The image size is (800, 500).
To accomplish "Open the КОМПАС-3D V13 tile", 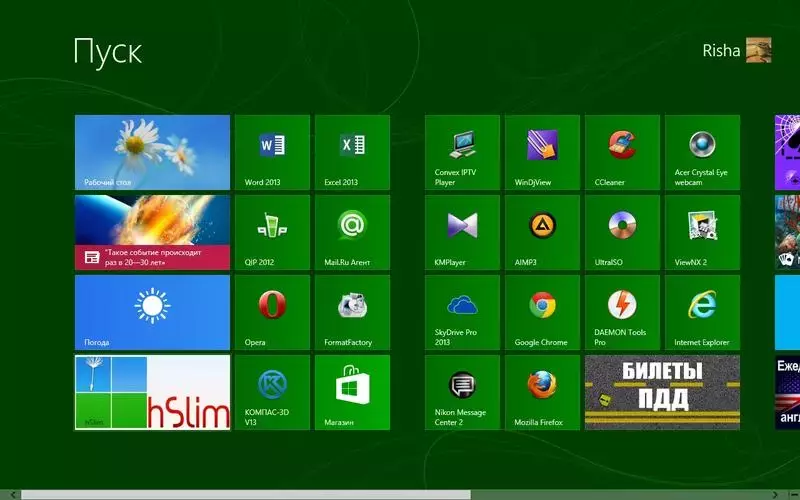I will (x=272, y=393).
